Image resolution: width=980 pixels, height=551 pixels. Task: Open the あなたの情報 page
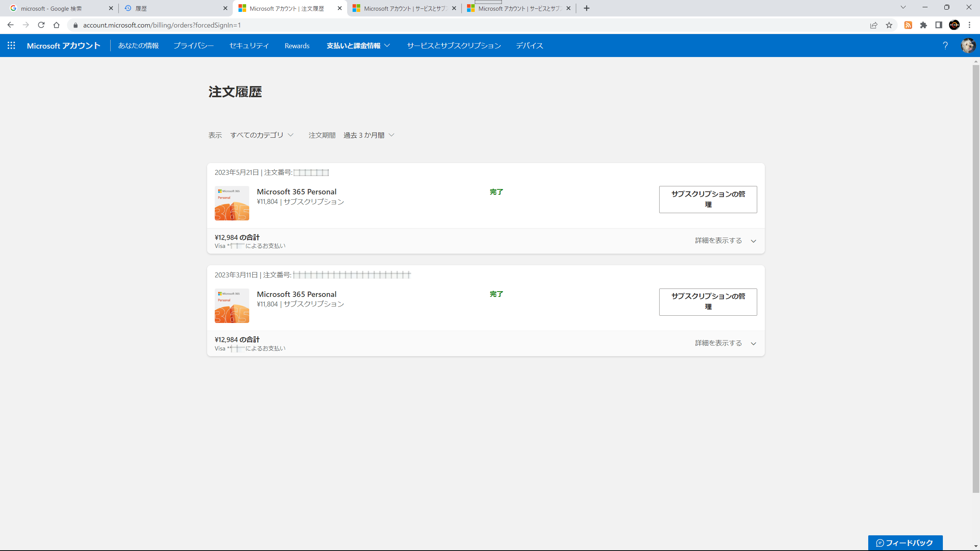pos(138,46)
